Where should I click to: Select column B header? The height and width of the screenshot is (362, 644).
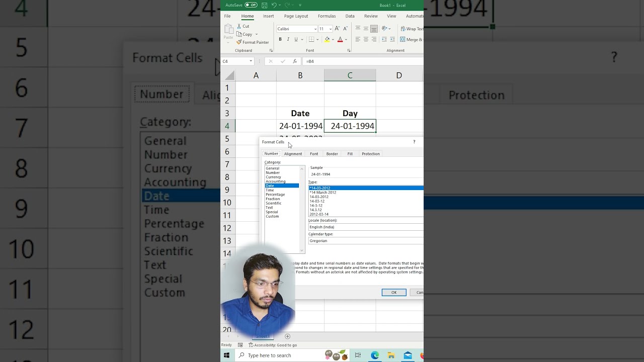coord(300,75)
